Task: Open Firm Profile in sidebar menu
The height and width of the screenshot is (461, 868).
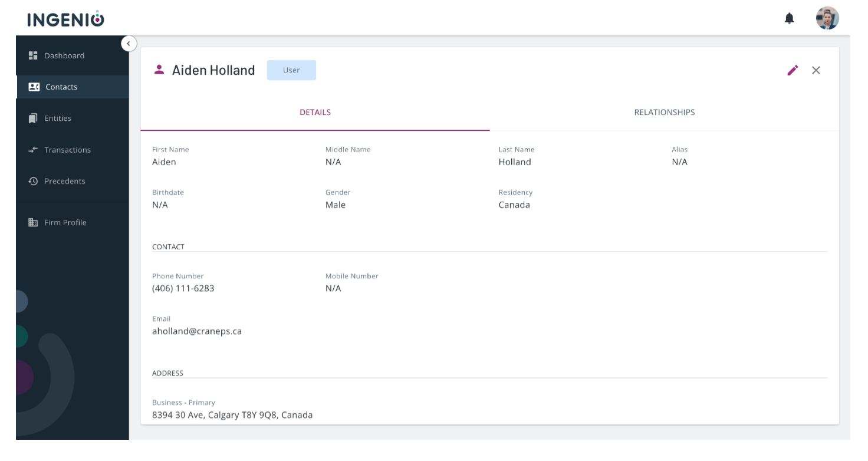Action: click(72, 222)
